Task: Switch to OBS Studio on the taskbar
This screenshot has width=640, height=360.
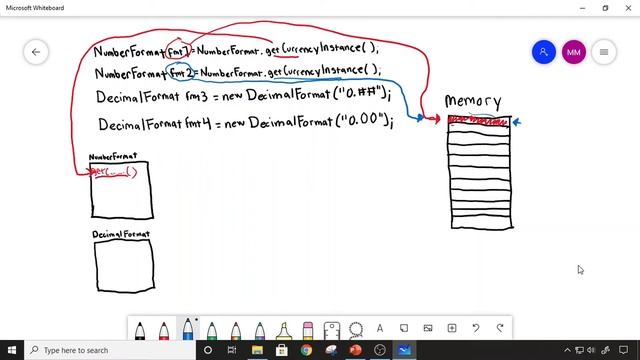Action: [380, 350]
